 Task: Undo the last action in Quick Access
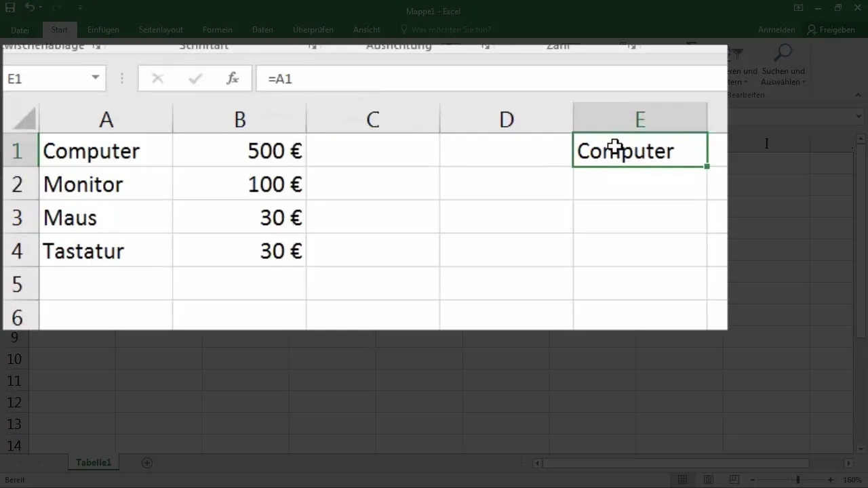click(x=31, y=8)
